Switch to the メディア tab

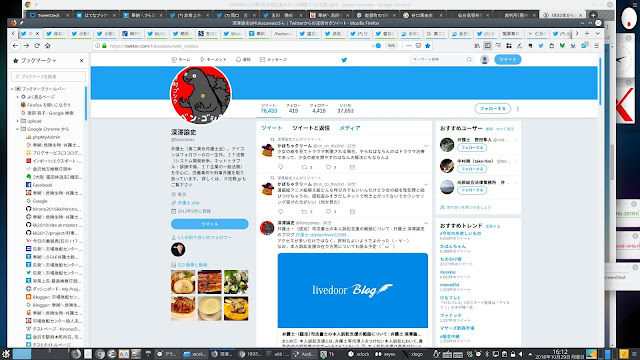350,128
